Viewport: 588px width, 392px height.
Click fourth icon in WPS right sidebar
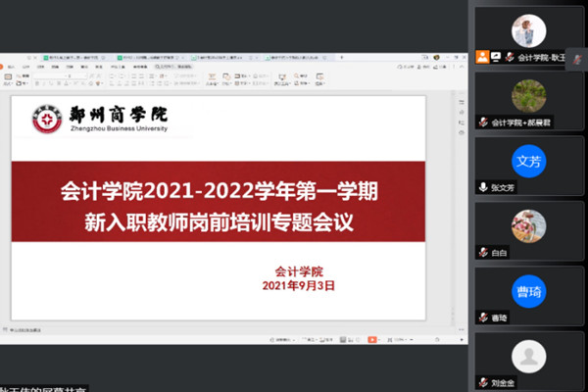[x=462, y=132]
